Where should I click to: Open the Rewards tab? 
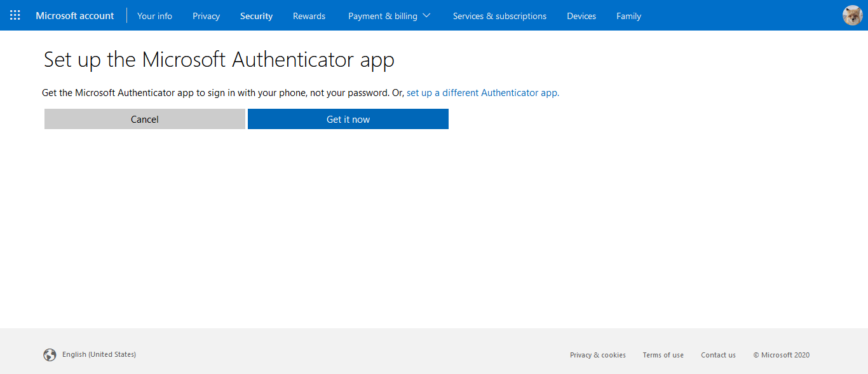[309, 16]
